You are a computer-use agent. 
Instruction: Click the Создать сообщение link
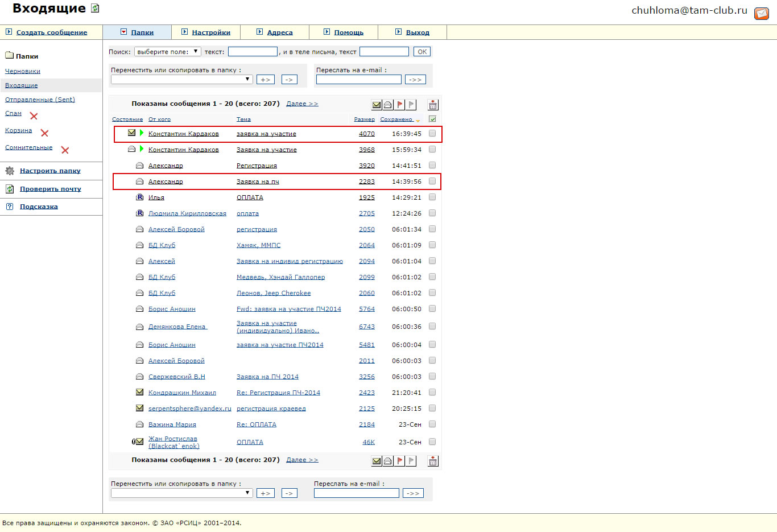point(51,32)
